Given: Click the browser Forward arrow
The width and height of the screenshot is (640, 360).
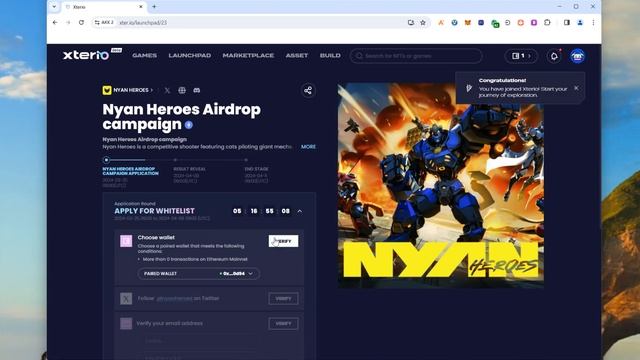Looking at the screenshot, I should [x=68, y=22].
